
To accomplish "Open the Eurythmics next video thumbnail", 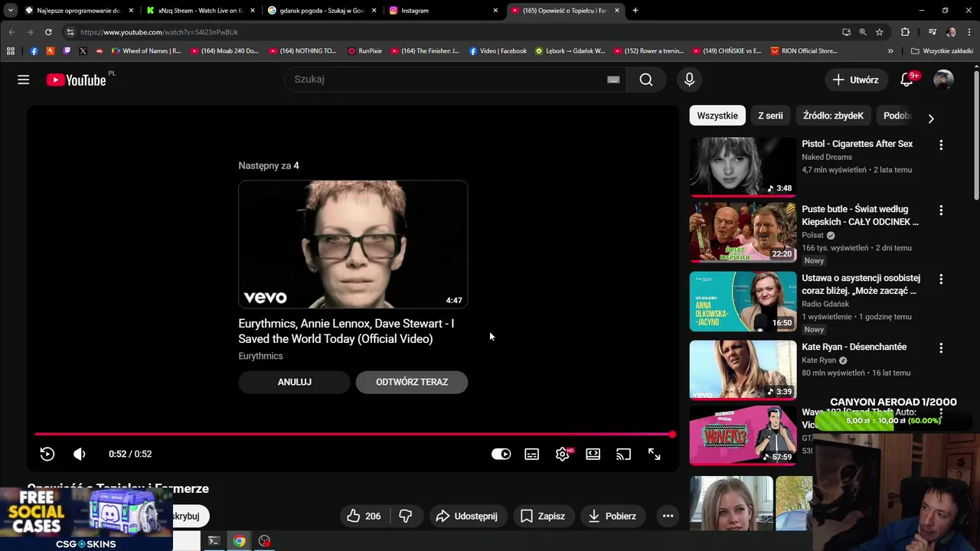I will coord(353,244).
